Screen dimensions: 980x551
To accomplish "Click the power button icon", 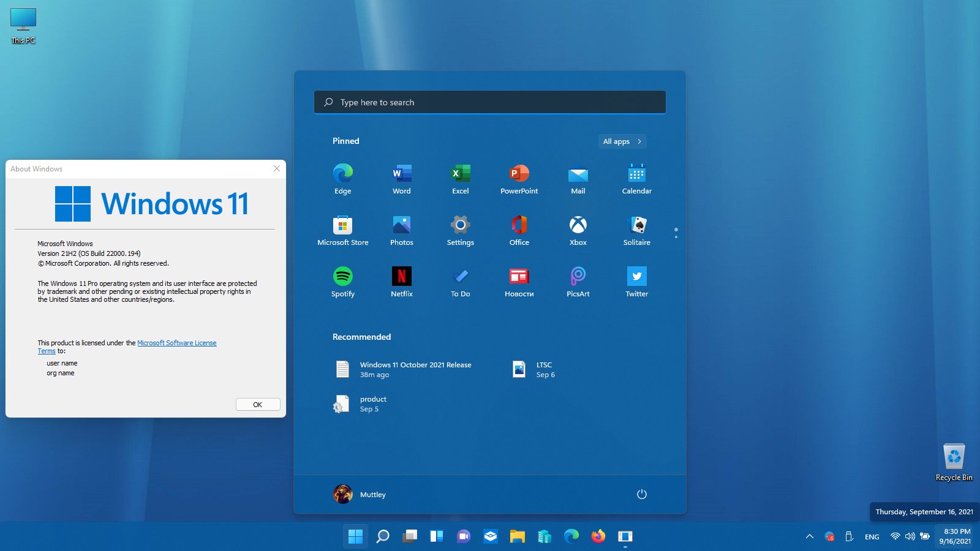I will (x=641, y=494).
